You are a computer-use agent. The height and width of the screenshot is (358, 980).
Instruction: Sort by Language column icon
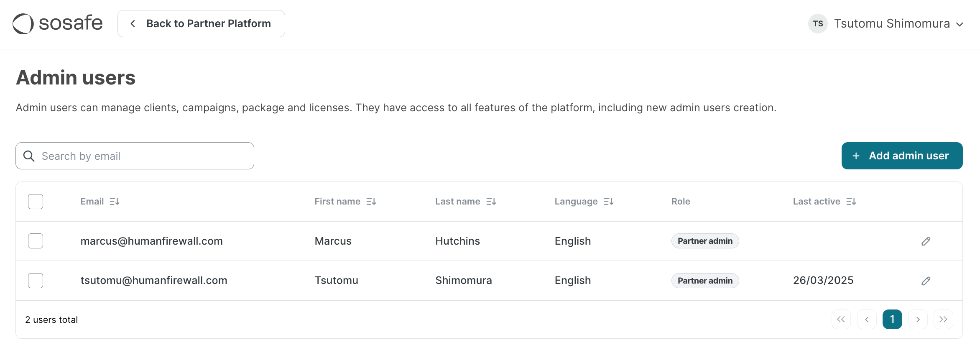click(x=609, y=202)
